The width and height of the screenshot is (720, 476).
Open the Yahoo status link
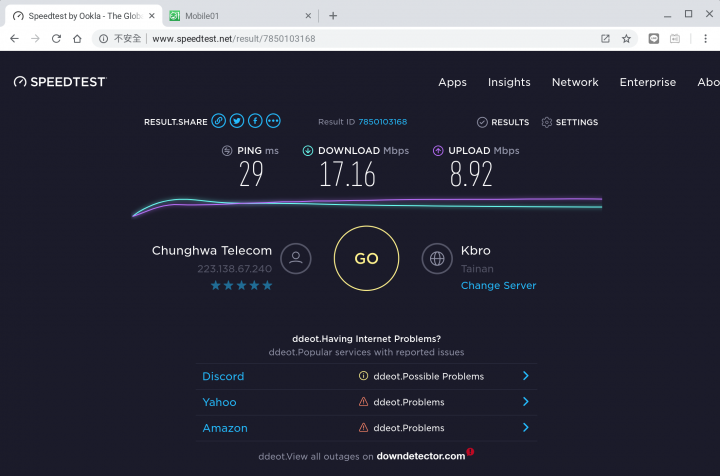click(219, 402)
